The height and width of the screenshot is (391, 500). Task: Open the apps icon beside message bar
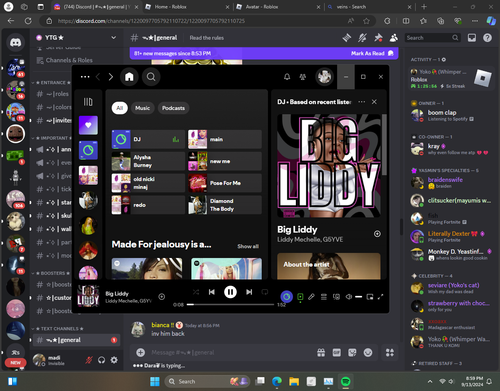coord(390,352)
